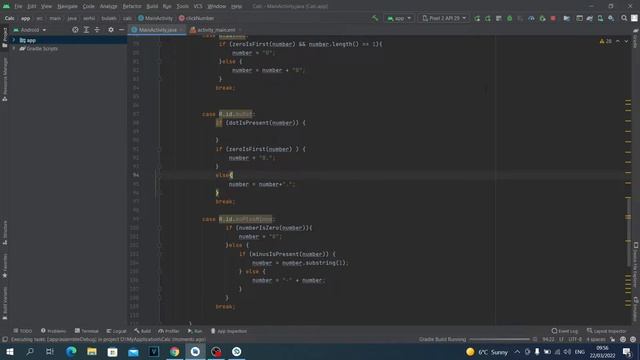Expand the Gradle Scripts tree node
The width and height of the screenshot is (640, 360).
click(14, 49)
